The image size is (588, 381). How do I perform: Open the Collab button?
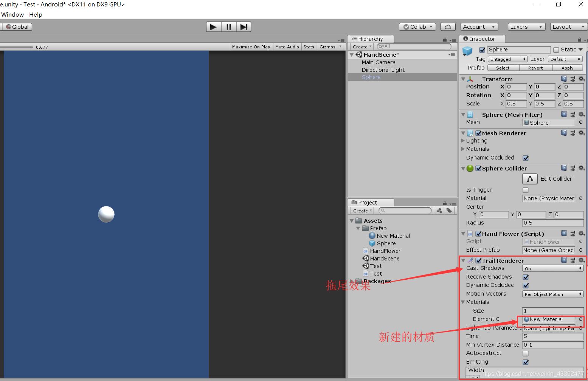click(x=417, y=27)
